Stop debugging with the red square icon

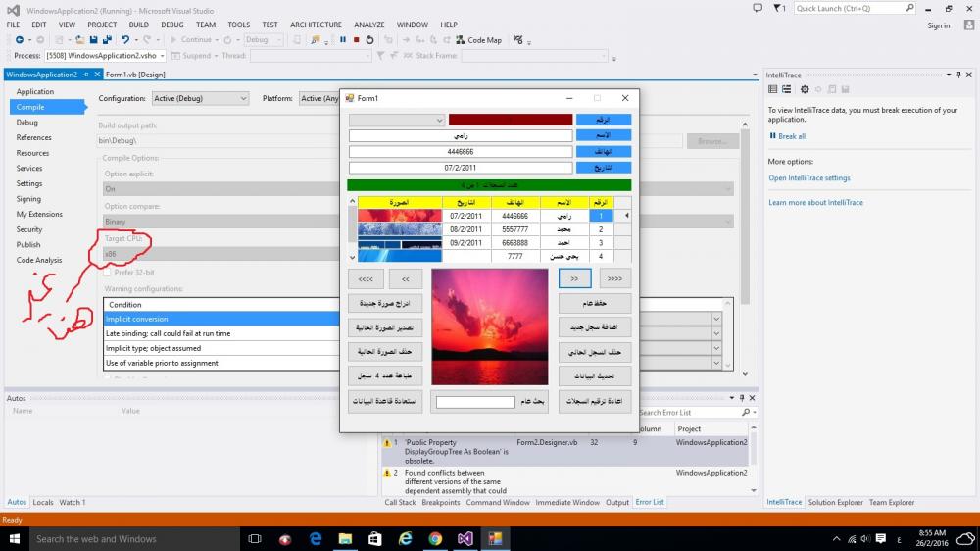tap(357, 40)
